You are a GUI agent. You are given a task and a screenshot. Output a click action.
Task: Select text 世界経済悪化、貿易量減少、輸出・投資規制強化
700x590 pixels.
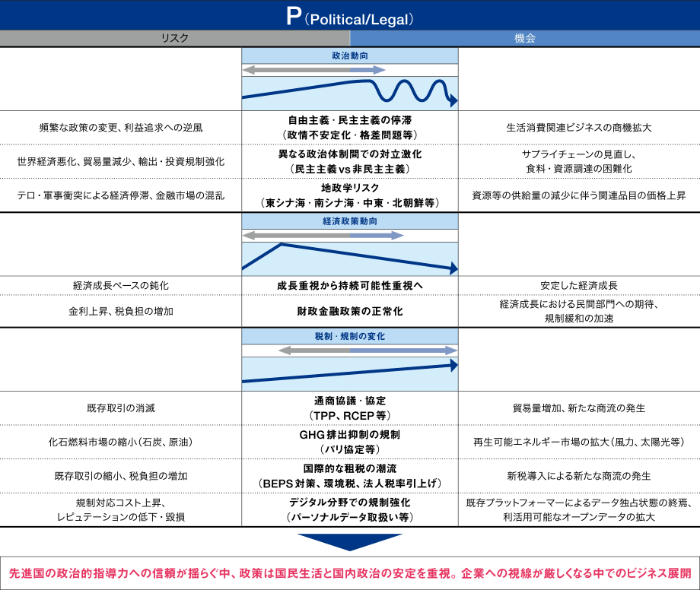[121, 162]
